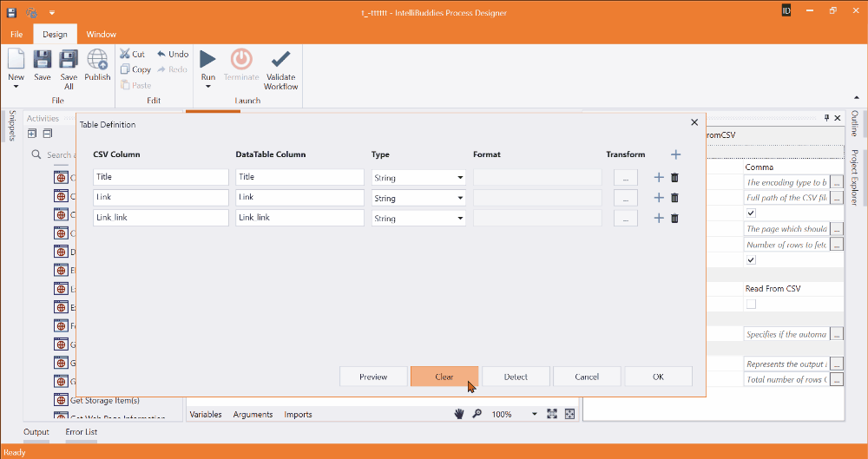Viewport: 868px width, 459px height.
Task: Click the New file icon
Action: point(16,59)
